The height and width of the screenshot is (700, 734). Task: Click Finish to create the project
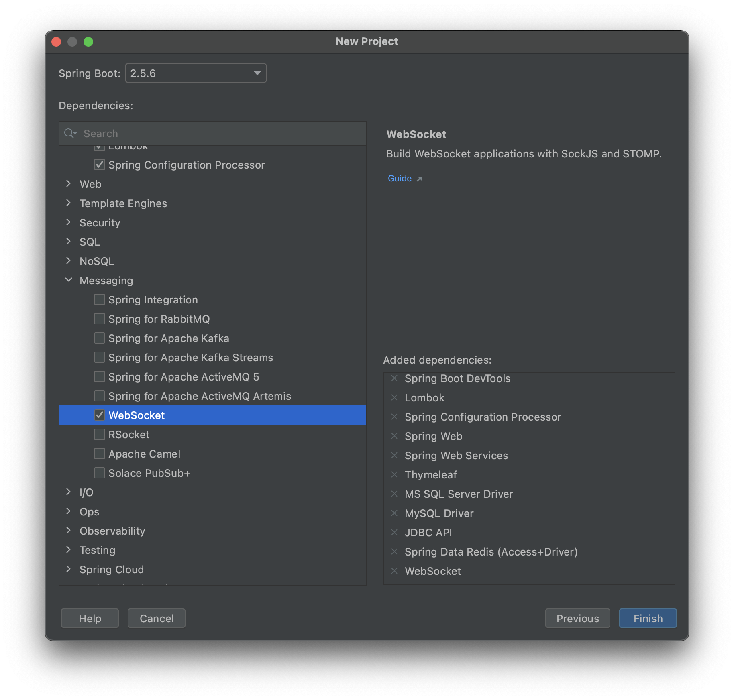(x=648, y=618)
